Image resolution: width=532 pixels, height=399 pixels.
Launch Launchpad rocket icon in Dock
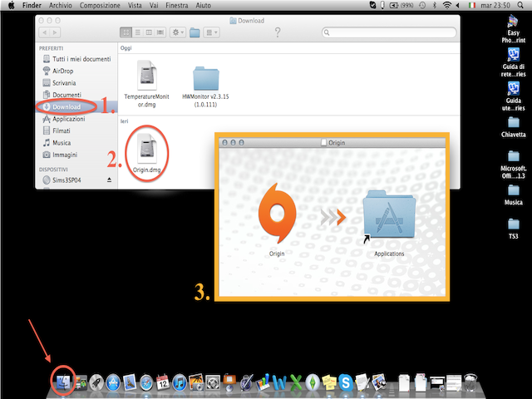coord(96,383)
